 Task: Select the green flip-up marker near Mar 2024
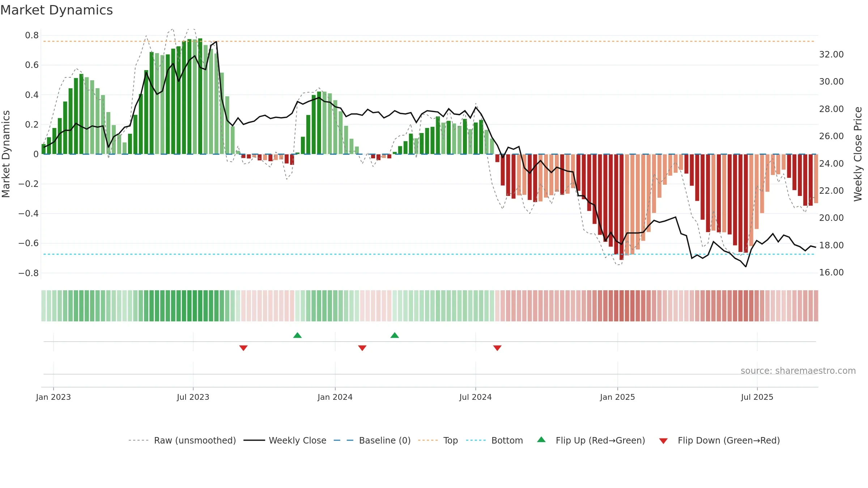pos(395,335)
